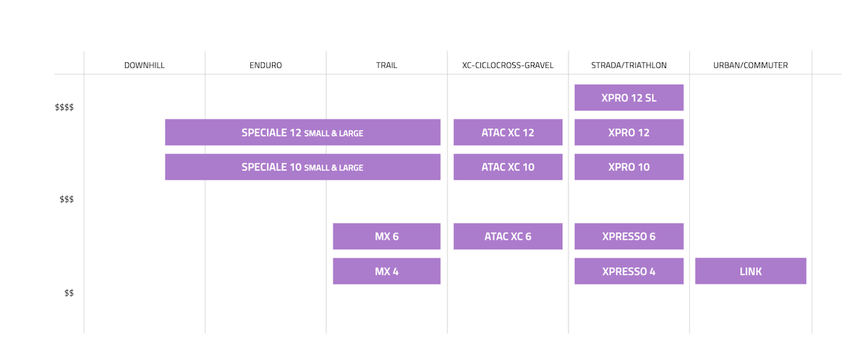Screen dimensions: 868x359
Task: Select the SPECIALE 12 Small & Large box
Action: coord(302,132)
